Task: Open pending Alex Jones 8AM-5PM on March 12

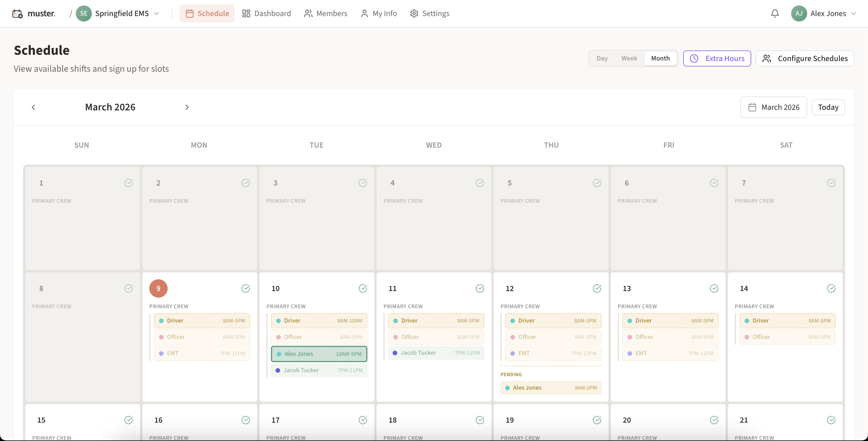Action: 551,387
